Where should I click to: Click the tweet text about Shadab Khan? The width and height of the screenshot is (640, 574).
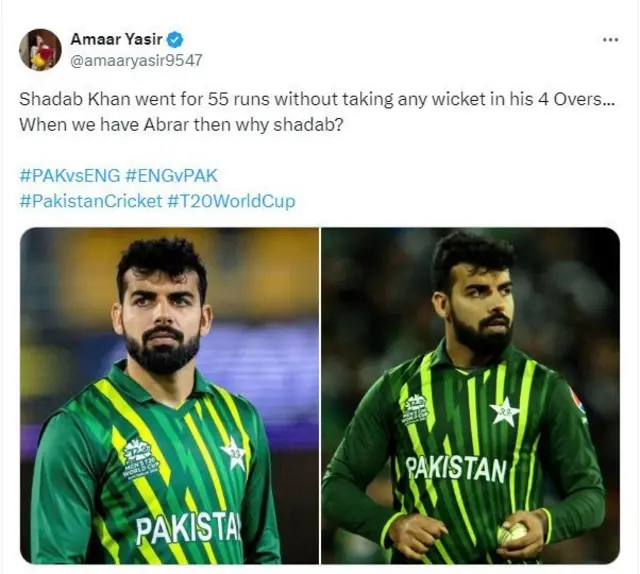click(317, 99)
